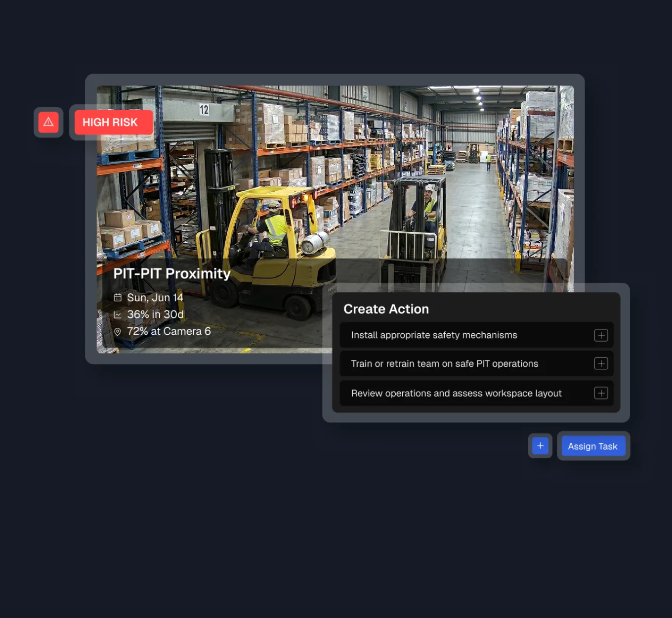
Task: Select 'Review operations and assess workspace layout' row
Action: [476, 393]
